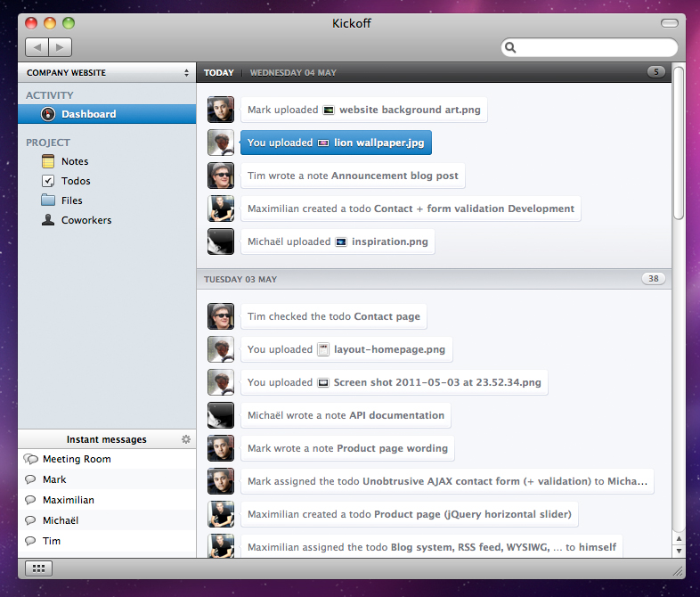Open todo Contact + form validation Development
700x597 pixels.
pyautogui.click(x=411, y=209)
